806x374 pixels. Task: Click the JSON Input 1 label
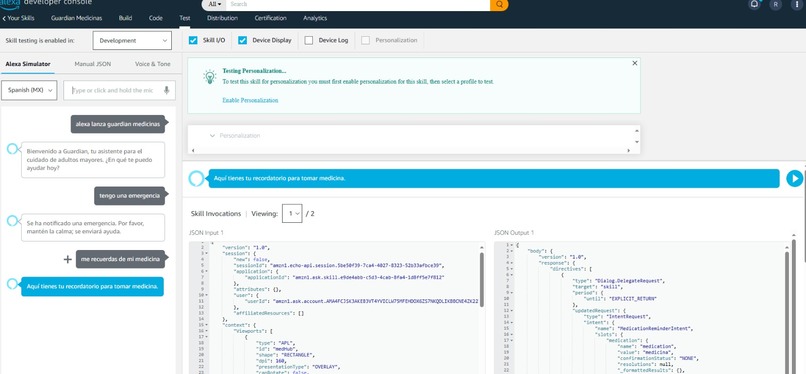tap(207, 233)
